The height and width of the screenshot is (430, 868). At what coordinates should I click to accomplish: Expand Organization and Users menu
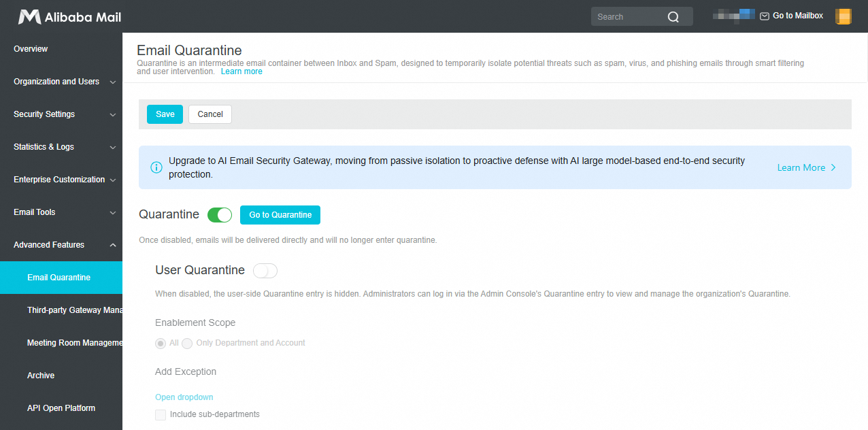coord(61,82)
